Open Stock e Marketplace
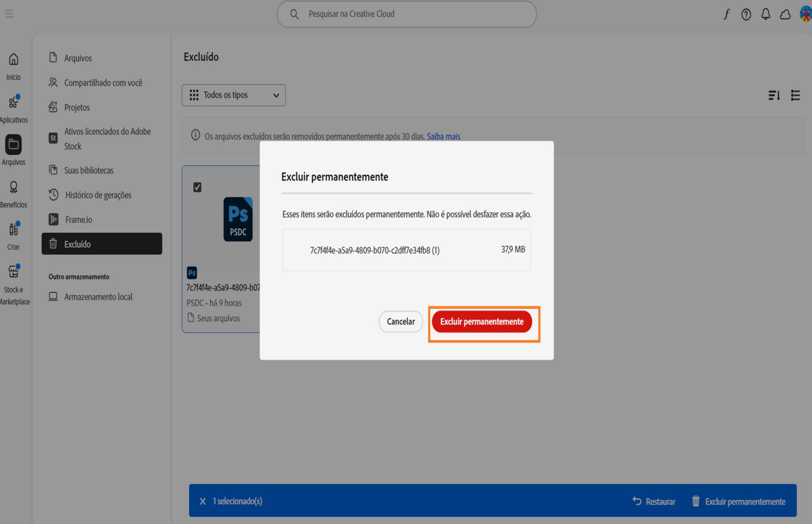The width and height of the screenshot is (812, 524). [14, 284]
